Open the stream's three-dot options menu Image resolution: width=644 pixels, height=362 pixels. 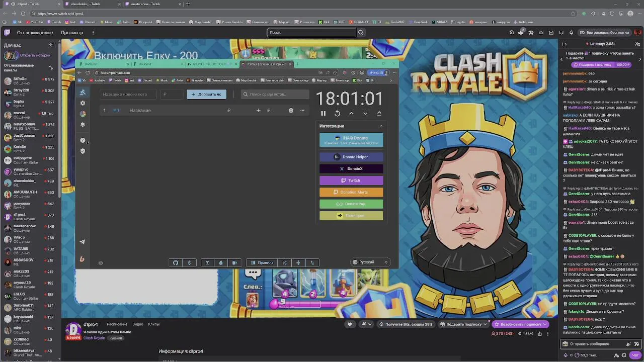point(548,333)
